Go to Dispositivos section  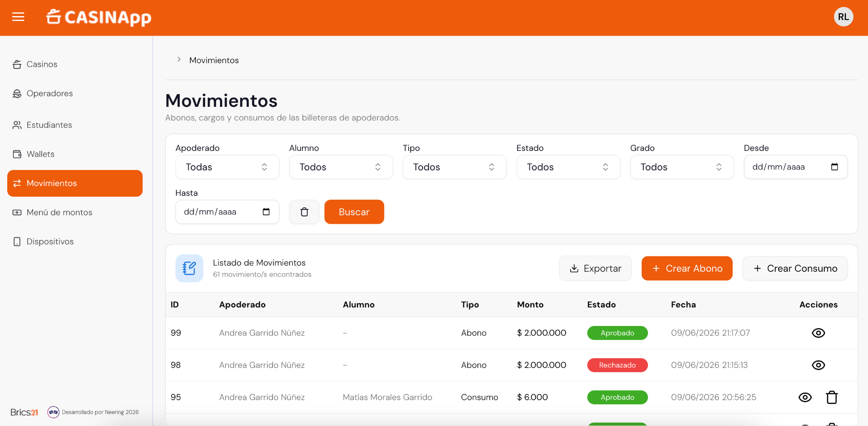point(75,242)
